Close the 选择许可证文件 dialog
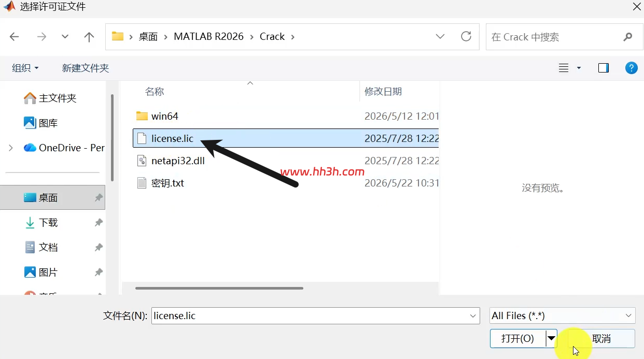The height and width of the screenshot is (359, 644). [x=637, y=6]
